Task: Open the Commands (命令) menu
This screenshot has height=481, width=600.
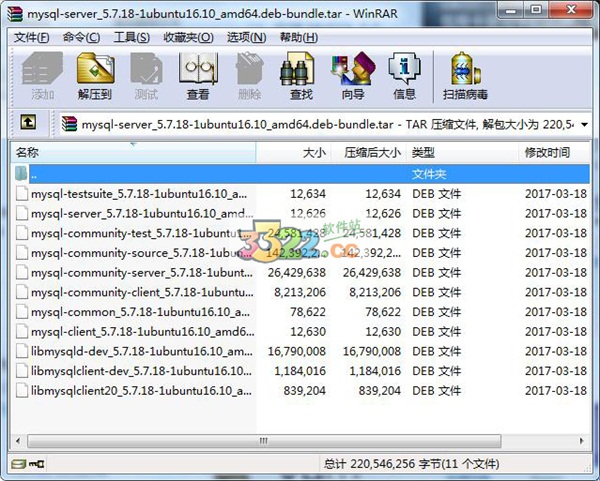Action: 81,38
